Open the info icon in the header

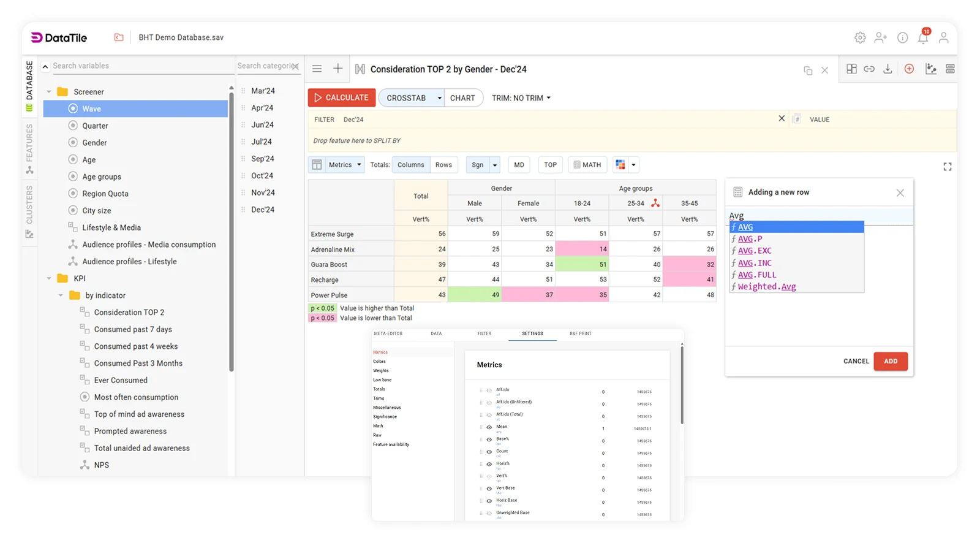click(x=902, y=38)
